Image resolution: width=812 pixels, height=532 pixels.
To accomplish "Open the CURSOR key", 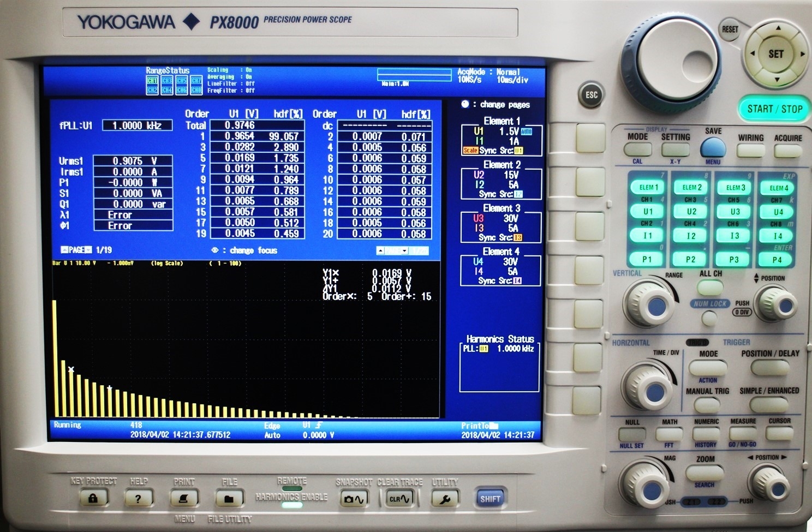I will [x=779, y=434].
